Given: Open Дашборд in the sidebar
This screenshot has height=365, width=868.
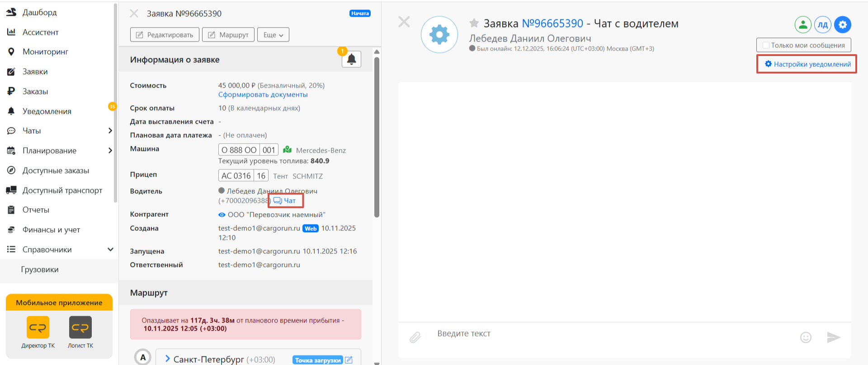Looking at the screenshot, I should [40, 12].
